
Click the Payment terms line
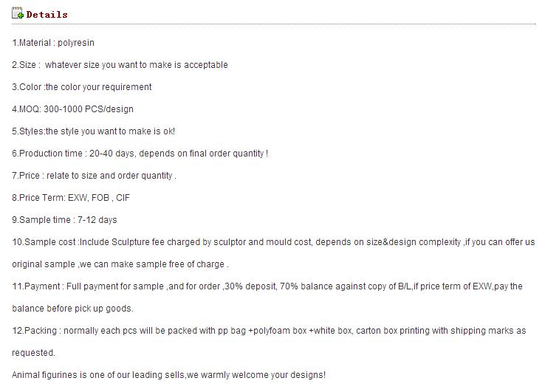pyautogui.click(x=267, y=286)
